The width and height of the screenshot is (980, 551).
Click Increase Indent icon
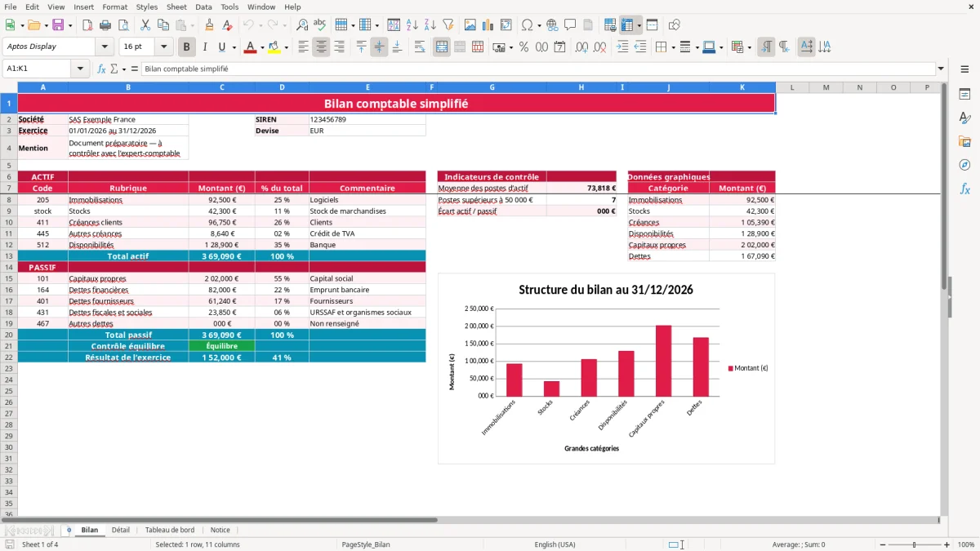622,47
